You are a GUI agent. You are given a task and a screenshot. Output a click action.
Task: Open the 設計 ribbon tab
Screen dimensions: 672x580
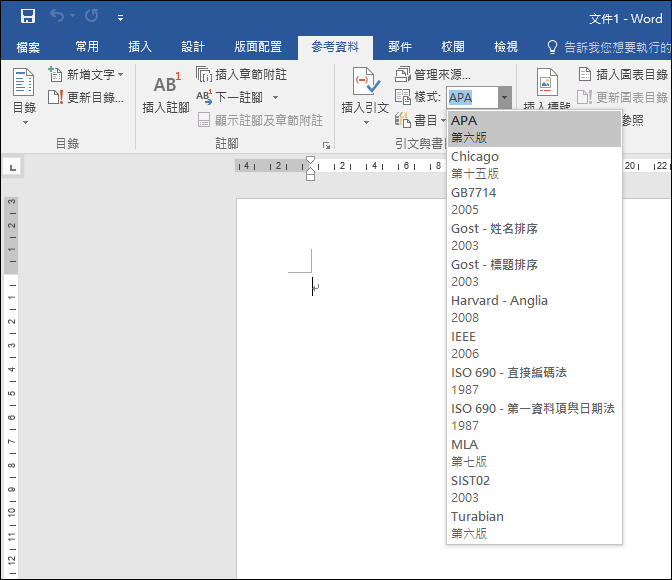pos(193,47)
